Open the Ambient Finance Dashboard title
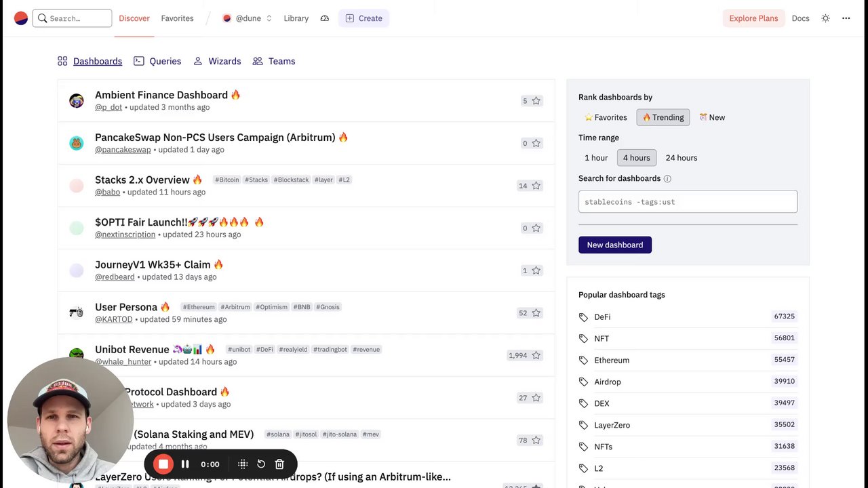 (161, 95)
